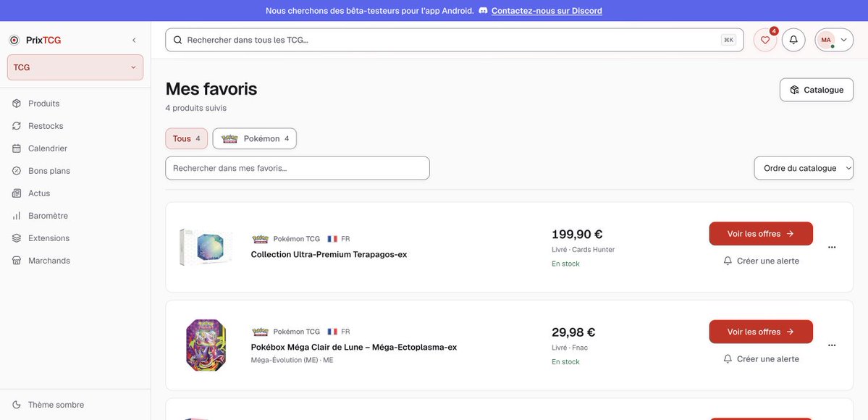Collapse the sidebar with the chevron
This screenshot has height=420, width=868.
coord(134,40)
